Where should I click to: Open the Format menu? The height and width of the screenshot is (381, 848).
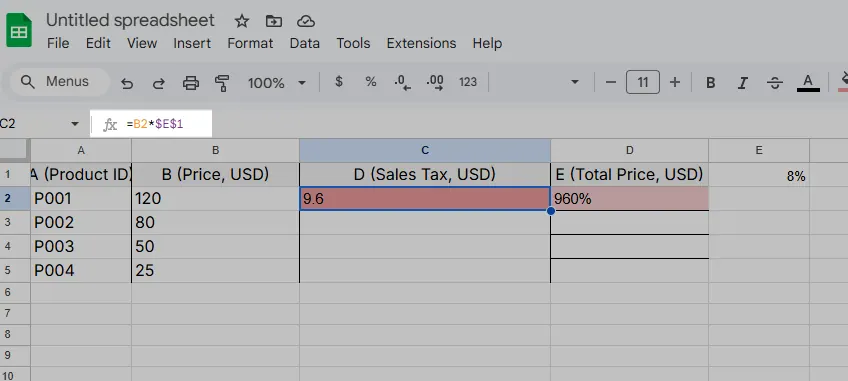click(x=250, y=43)
